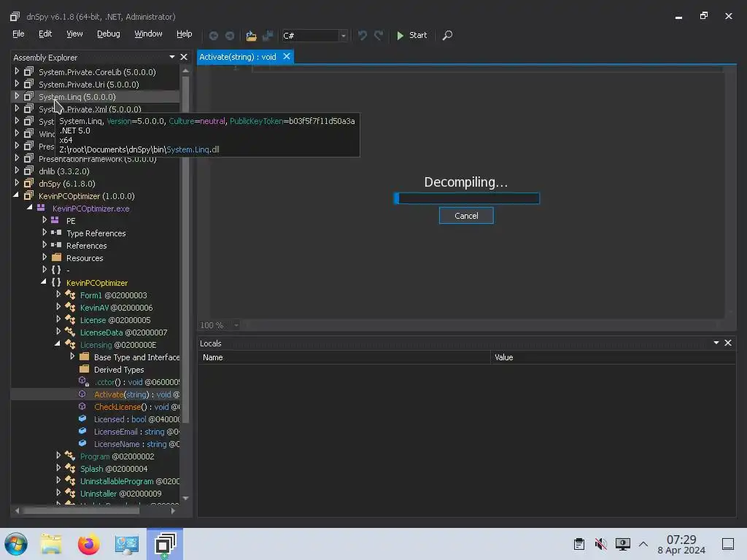Image resolution: width=747 pixels, height=560 pixels.
Task: Expand the PE node
Action: coord(44,220)
